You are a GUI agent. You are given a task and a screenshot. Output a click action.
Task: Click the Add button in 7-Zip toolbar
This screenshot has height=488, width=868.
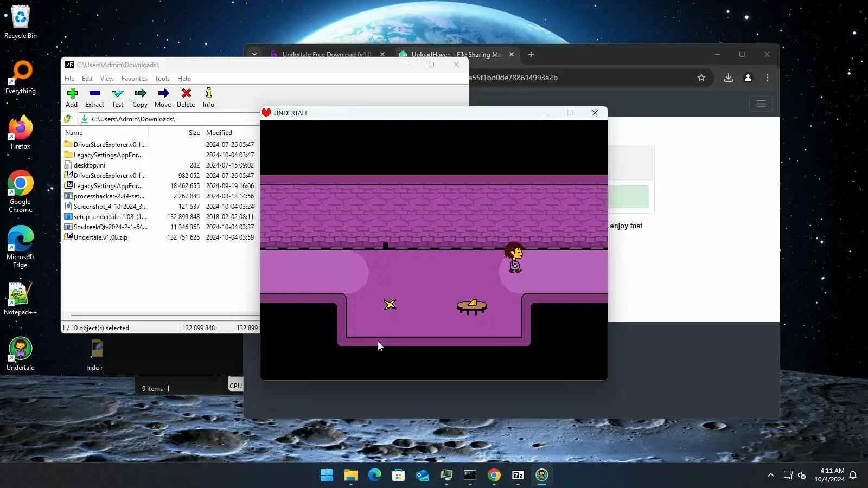pos(72,98)
